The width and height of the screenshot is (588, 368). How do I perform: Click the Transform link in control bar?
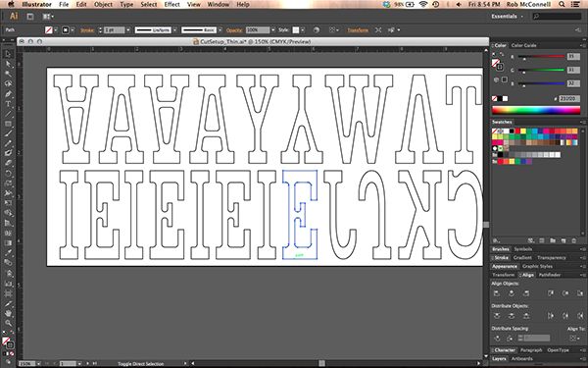click(x=358, y=30)
